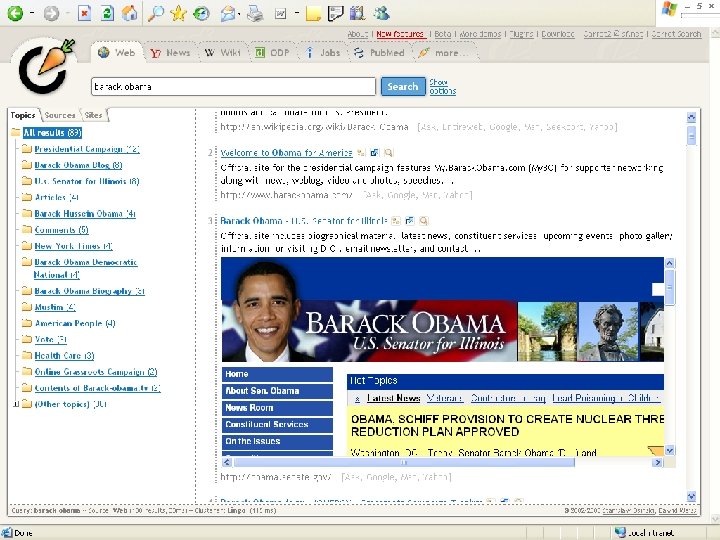This screenshot has width=720, height=540.
Task: Select All results (89) folder
Action: click(x=52, y=133)
